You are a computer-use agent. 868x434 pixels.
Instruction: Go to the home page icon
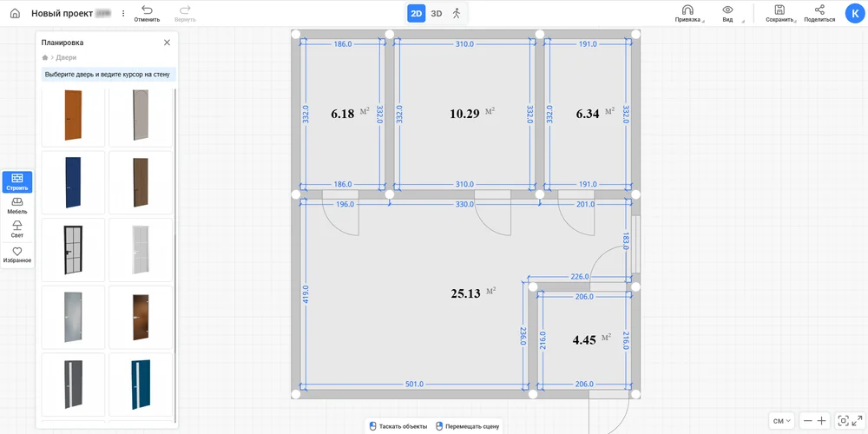coord(15,14)
